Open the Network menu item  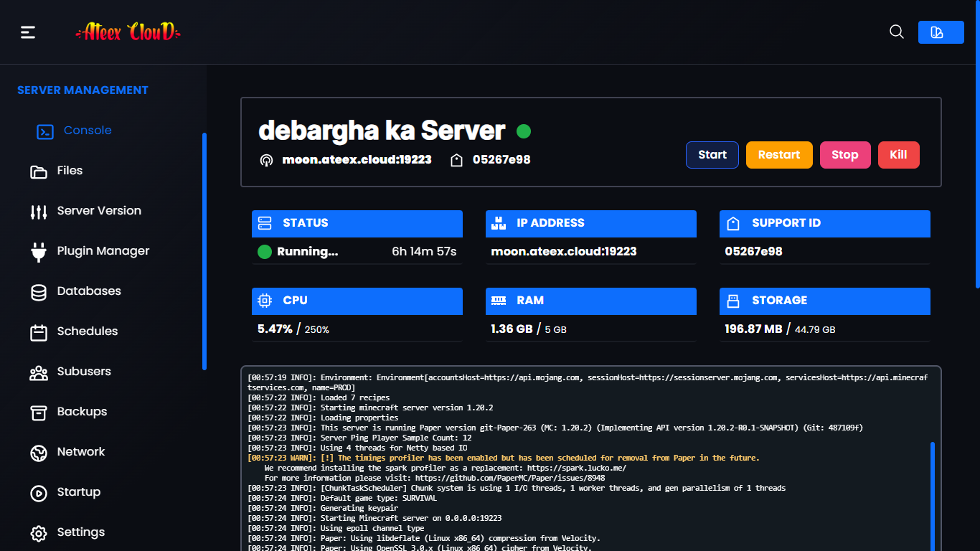[x=80, y=452]
